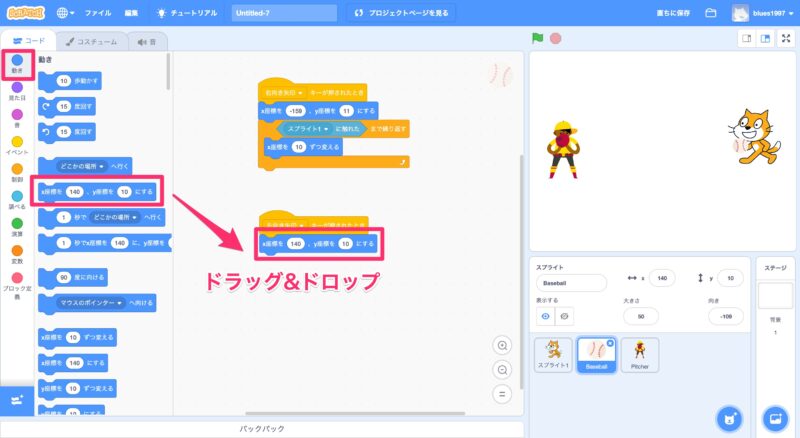Open the add extension button
The height and width of the screenshot is (438, 800).
click(x=16, y=399)
